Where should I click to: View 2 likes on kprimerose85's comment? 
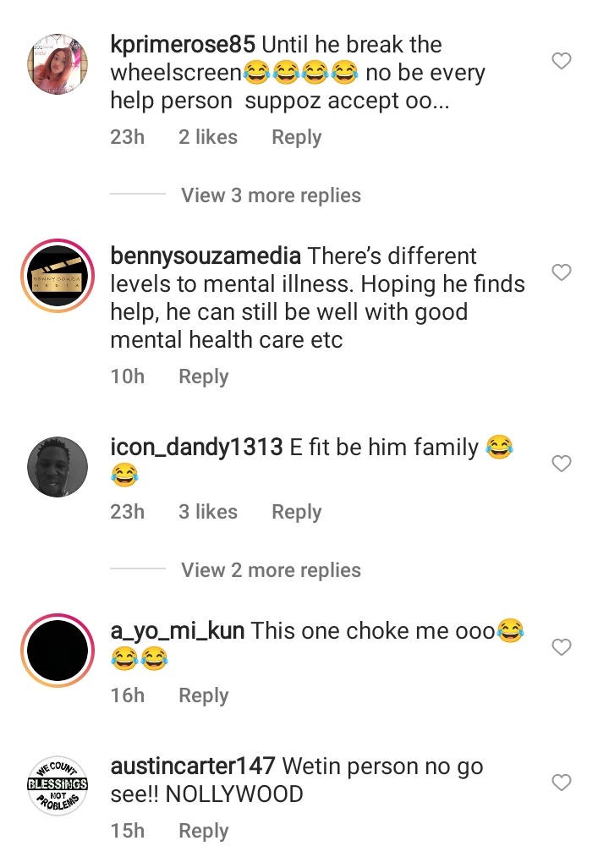click(208, 137)
